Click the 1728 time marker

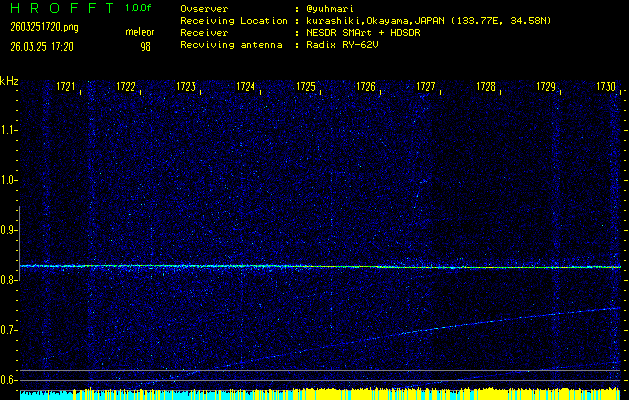click(486, 88)
